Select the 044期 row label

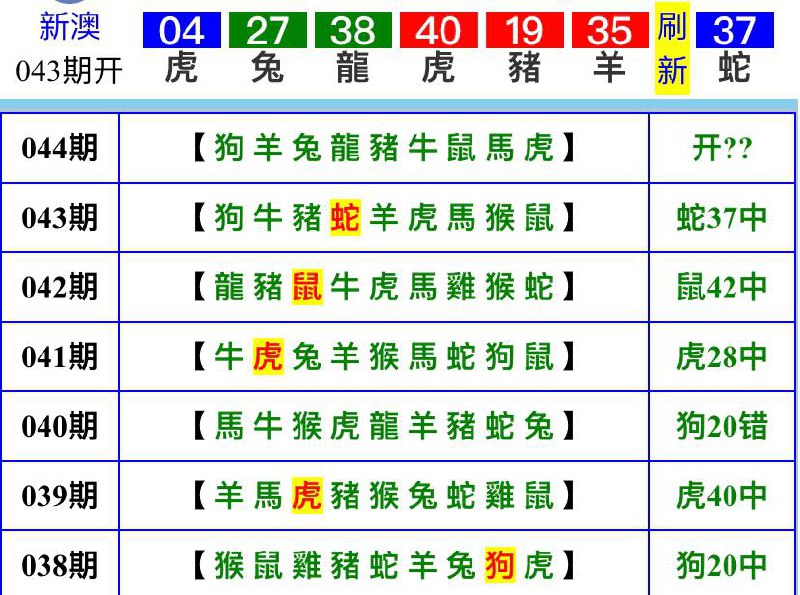coord(60,148)
